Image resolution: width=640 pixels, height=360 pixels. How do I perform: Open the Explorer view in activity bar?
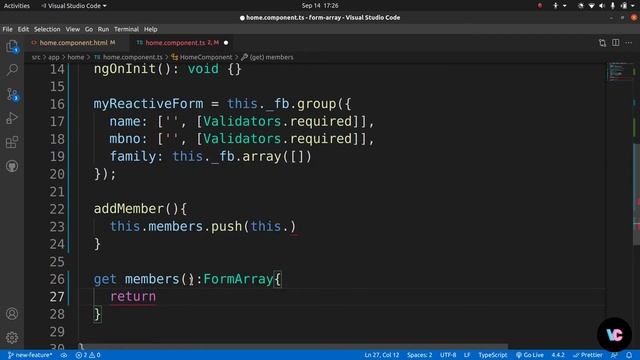tap(12, 47)
